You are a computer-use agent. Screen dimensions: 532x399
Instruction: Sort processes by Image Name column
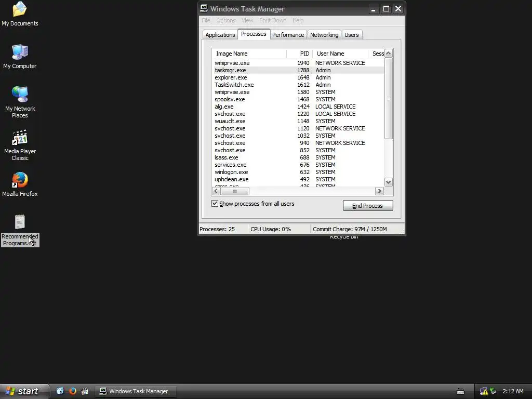[249, 54]
